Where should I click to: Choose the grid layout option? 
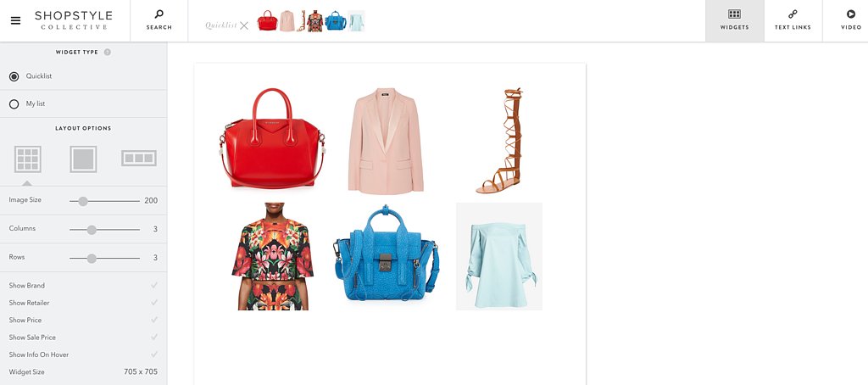coord(28,159)
